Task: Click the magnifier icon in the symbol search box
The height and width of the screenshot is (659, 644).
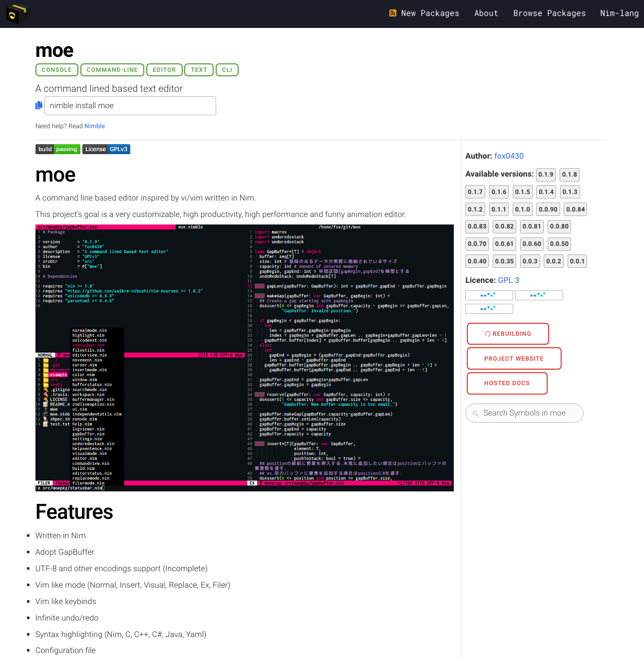Action: click(476, 414)
